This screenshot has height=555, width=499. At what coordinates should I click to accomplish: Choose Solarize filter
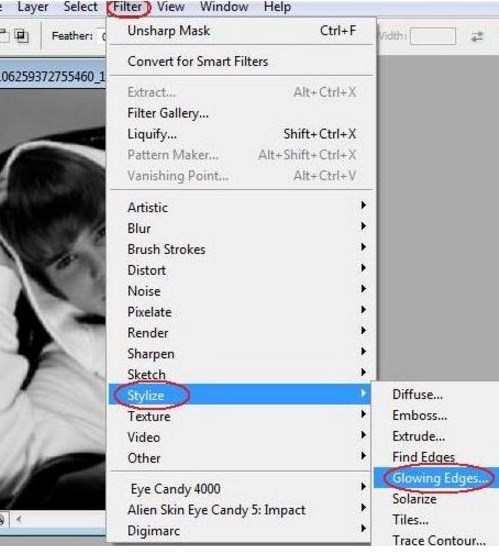click(436, 499)
